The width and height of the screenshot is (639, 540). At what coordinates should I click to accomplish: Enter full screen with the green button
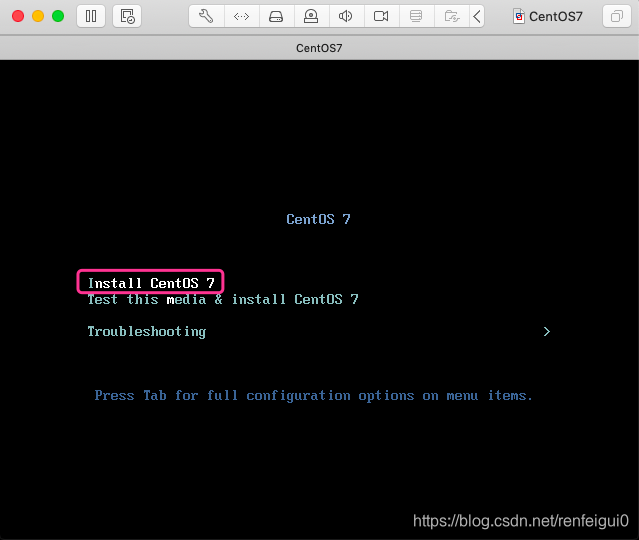pyautogui.click(x=58, y=16)
